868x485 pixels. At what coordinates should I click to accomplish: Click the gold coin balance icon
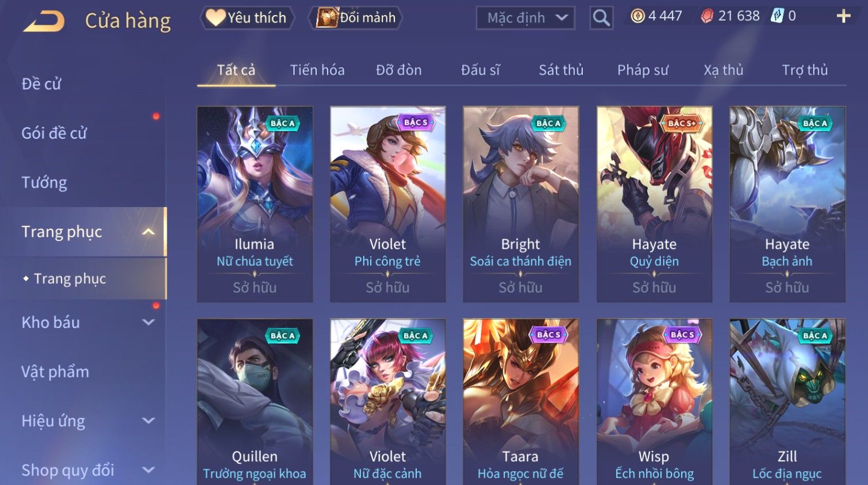click(637, 16)
